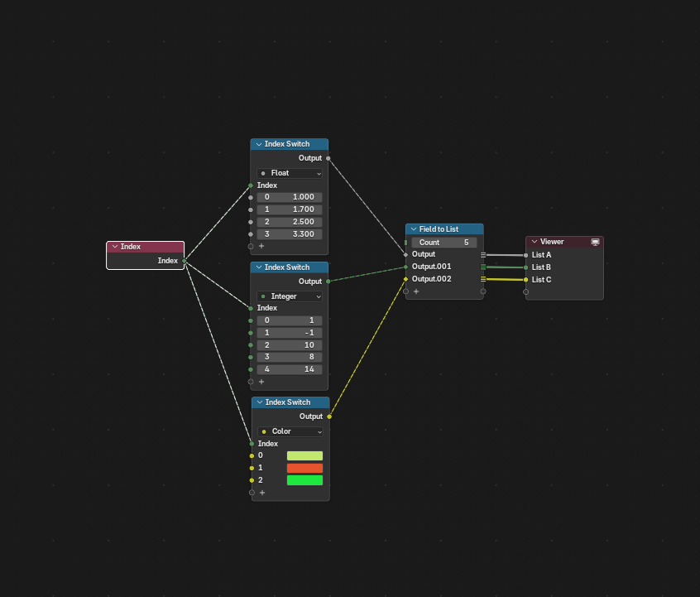Select the Field to List node header
This screenshot has height=597, width=700.
tap(444, 229)
